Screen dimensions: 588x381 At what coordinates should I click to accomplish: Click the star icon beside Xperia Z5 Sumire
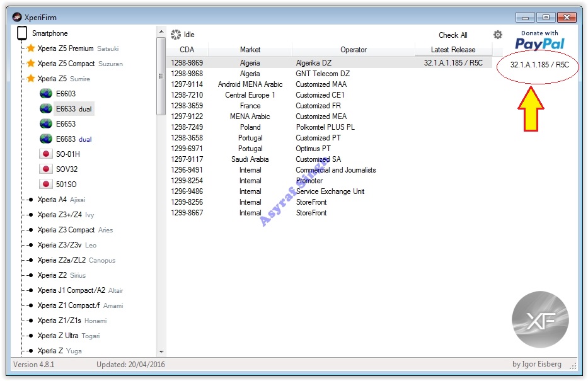(x=31, y=78)
